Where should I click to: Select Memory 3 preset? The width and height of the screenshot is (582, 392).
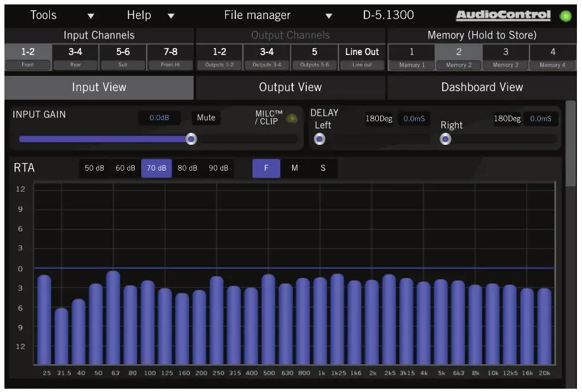coord(505,57)
